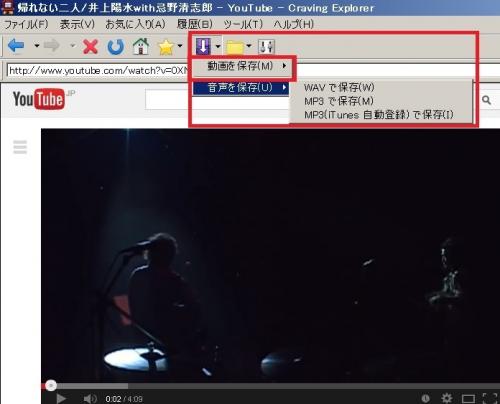This screenshot has height=404, width=500.
Task: Open the 履歴(B) menu
Action: click(195, 24)
